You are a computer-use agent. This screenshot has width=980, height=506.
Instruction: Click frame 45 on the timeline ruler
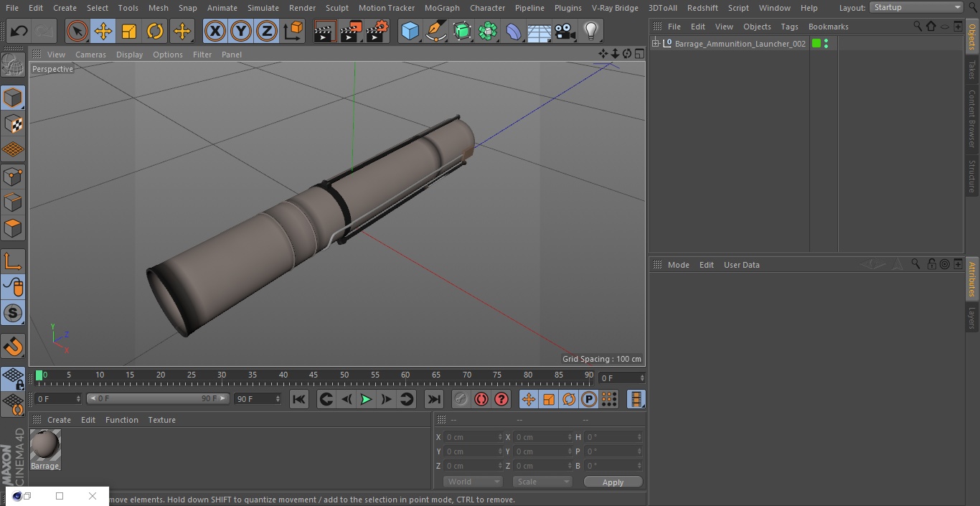[x=314, y=375]
